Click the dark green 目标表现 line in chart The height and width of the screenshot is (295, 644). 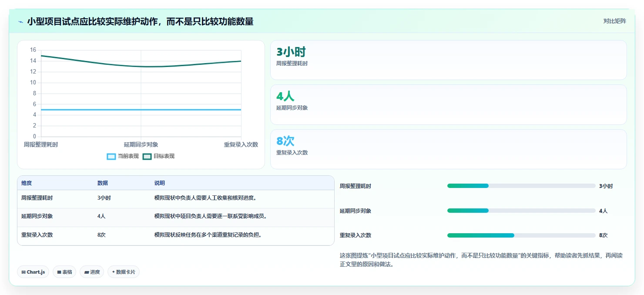pyautogui.click(x=141, y=67)
